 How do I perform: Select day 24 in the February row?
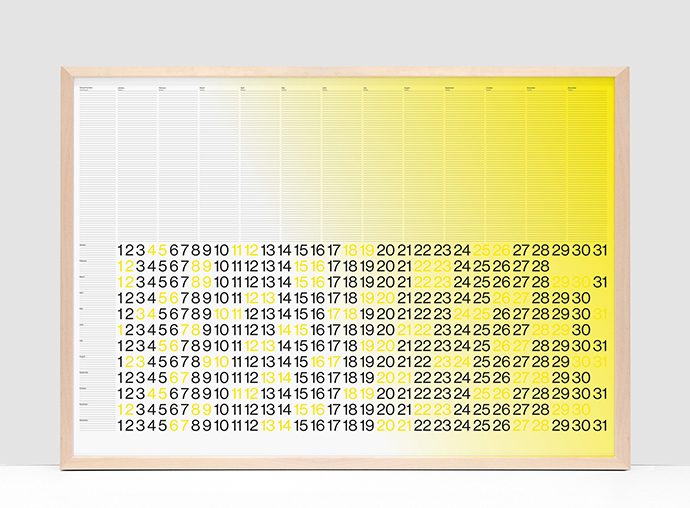click(462, 266)
